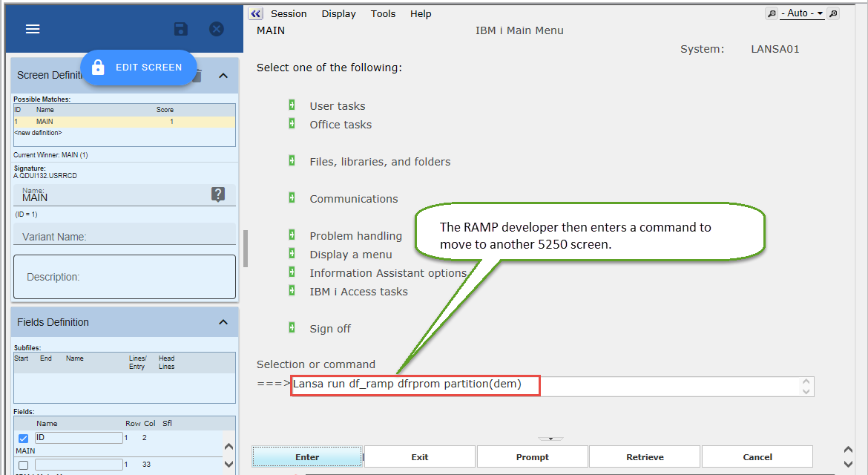Check the empty field checkbox at column 33
Viewport: 868px width, 475px height.
point(23,465)
